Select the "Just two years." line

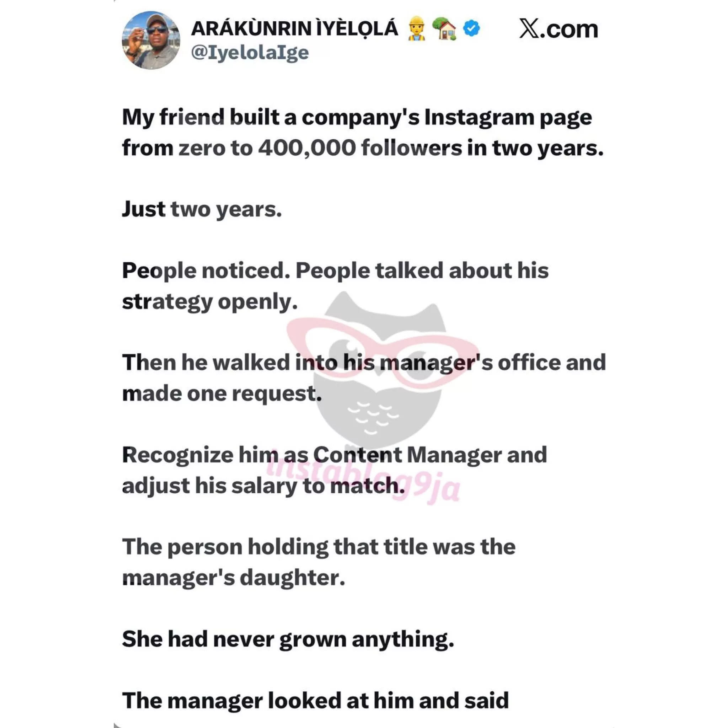(202, 209)
